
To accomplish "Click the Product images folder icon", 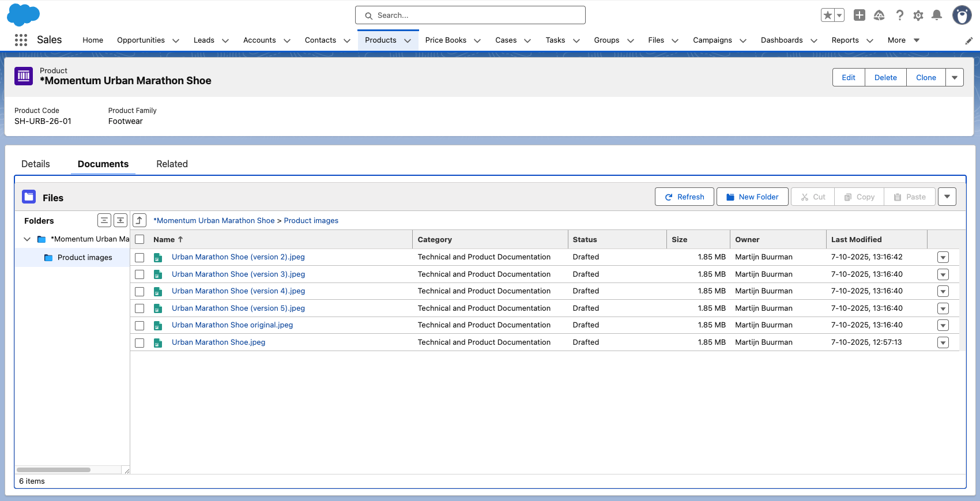I will pyautogui.click(x=48, y=258).
